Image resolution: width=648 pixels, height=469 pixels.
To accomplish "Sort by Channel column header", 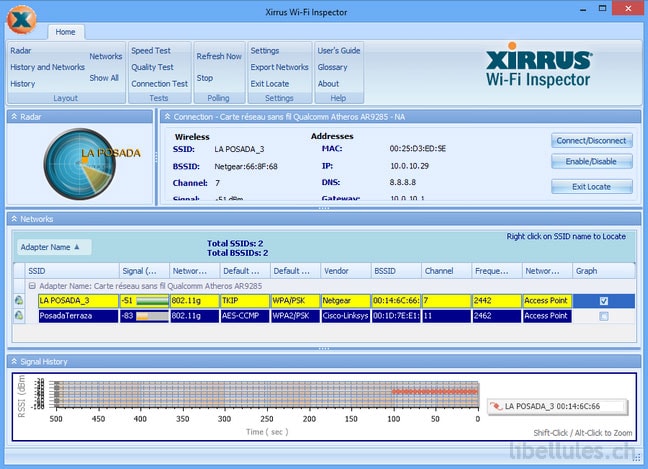I will [446, 271].
